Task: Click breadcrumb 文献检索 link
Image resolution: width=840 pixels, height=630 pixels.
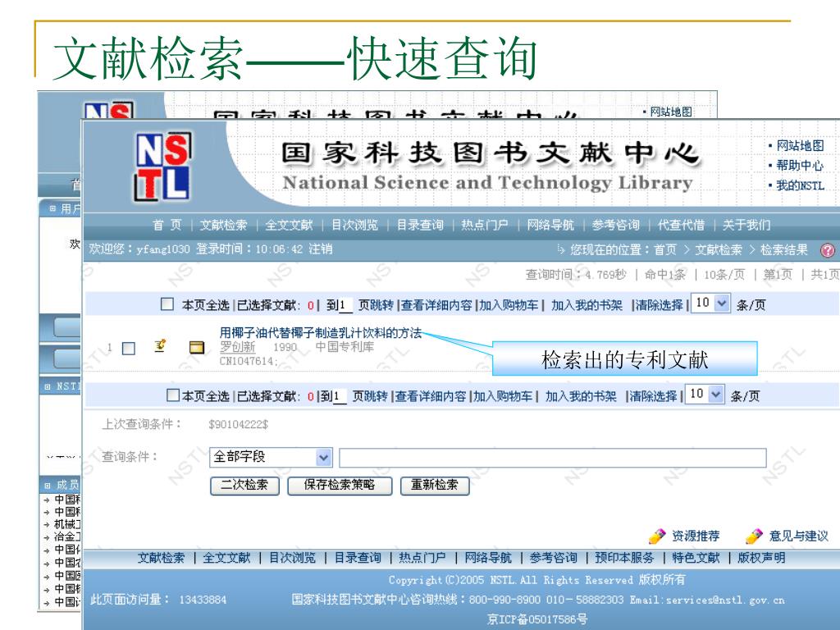Action: (x=719, y=249)
